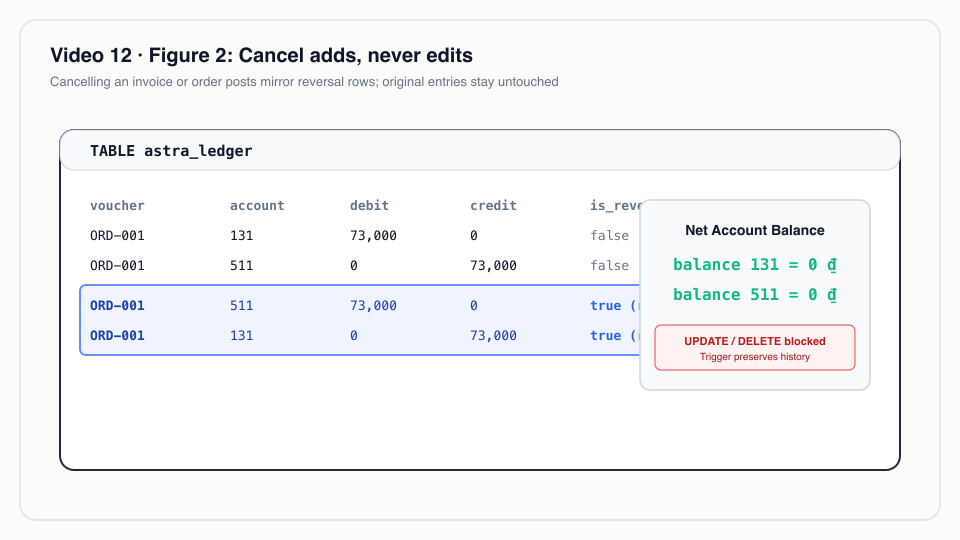The height and width of the screenshot is (540, 960).
Task: Click debit 0 in the non-reversed 511 row
Action: click(354, 266)
